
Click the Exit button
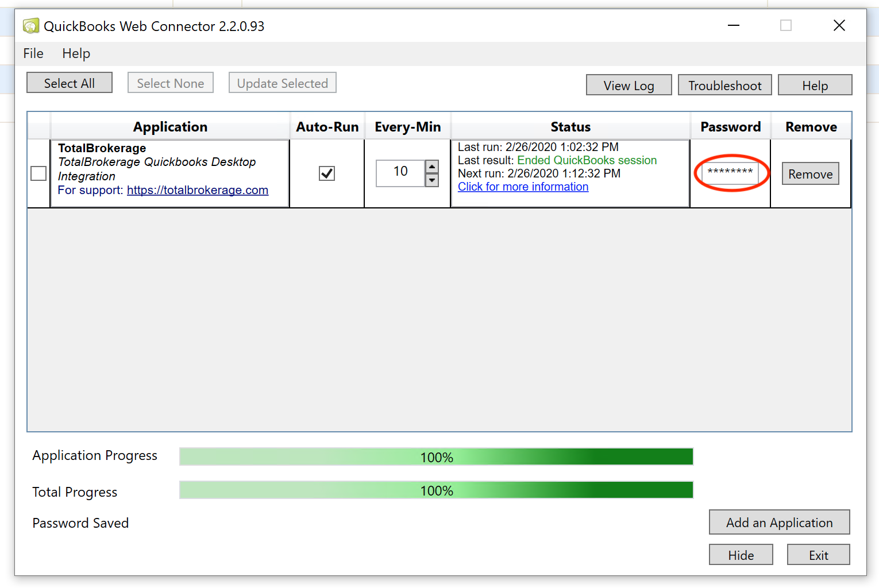819,555
